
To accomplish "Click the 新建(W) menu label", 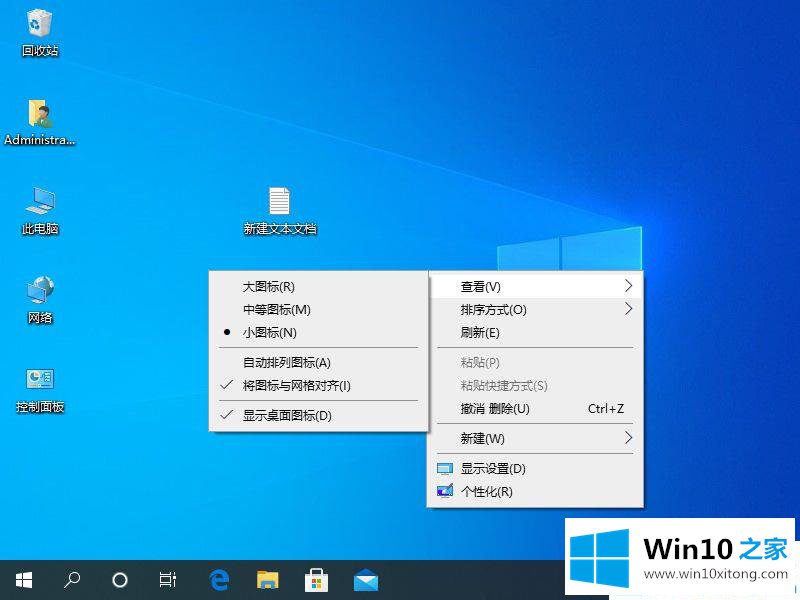I will coord(482,438).
